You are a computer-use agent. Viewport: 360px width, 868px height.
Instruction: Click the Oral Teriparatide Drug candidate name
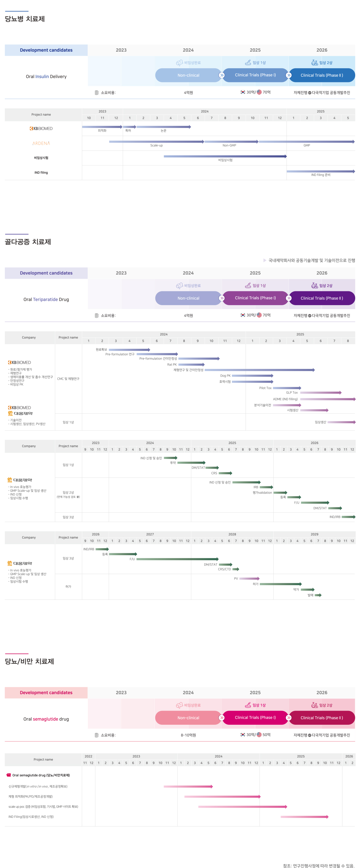(x=46, y=299)
